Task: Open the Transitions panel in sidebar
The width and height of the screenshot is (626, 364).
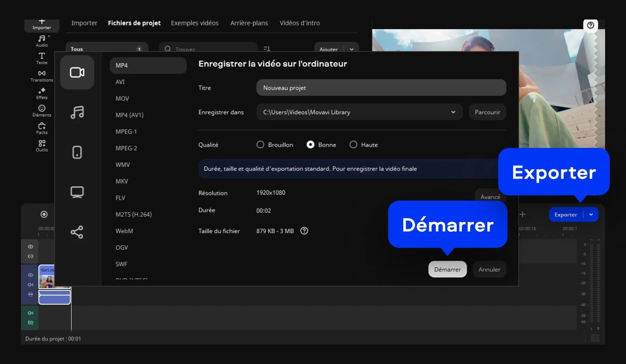Action: click(42, 76)
